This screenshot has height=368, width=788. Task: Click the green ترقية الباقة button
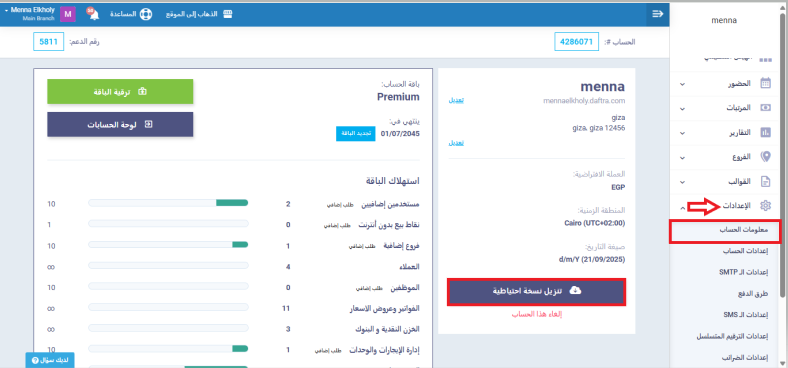coord(120,91)
